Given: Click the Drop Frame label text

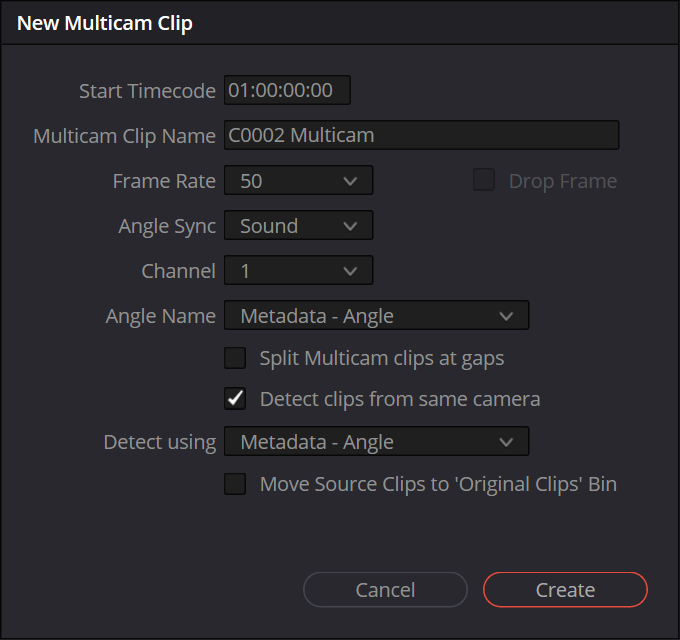Looking at the screenshot, I should tap(562, 181).
